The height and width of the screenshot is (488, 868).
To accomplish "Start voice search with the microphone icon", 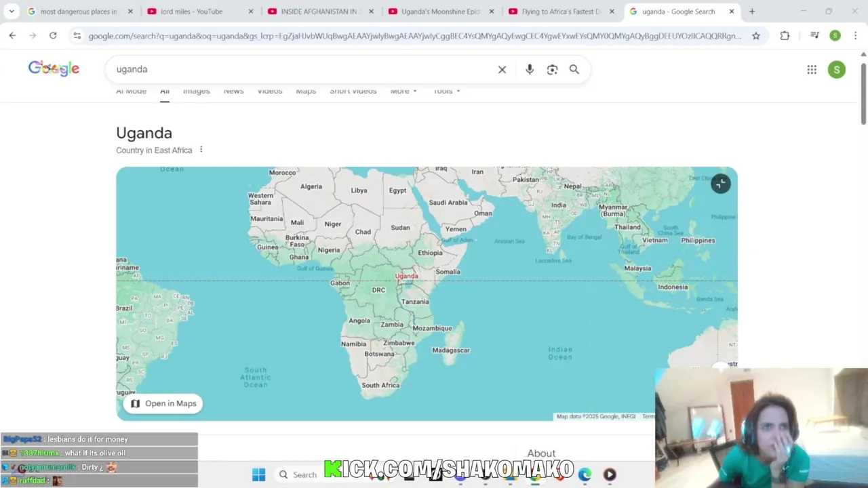I will coord(530,69).
